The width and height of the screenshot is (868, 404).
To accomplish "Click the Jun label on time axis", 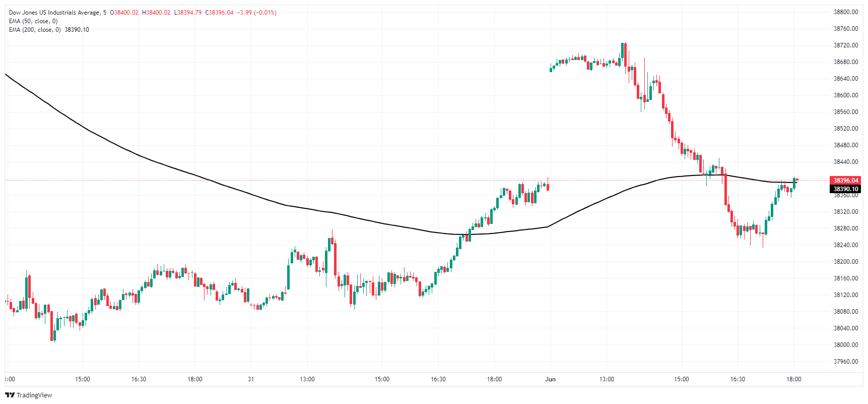I will pyautogui.click(x=550, y=379).
